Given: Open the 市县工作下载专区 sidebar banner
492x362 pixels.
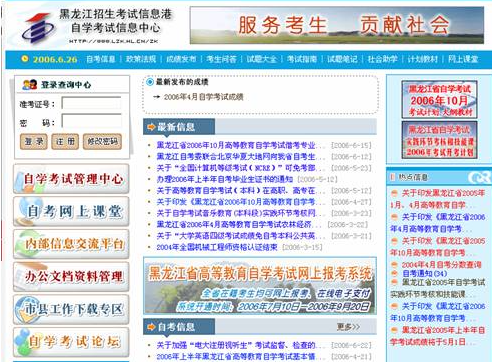Looking at the screenshot, I should 71,309.
